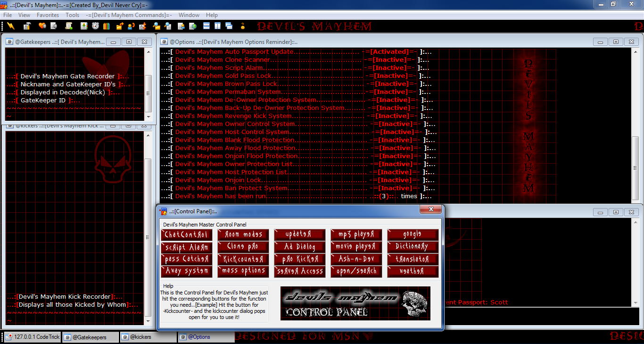Tile windows horizontally using the toolbar icon
This screenshot has height=344, width=644.
tap(206, 26)
